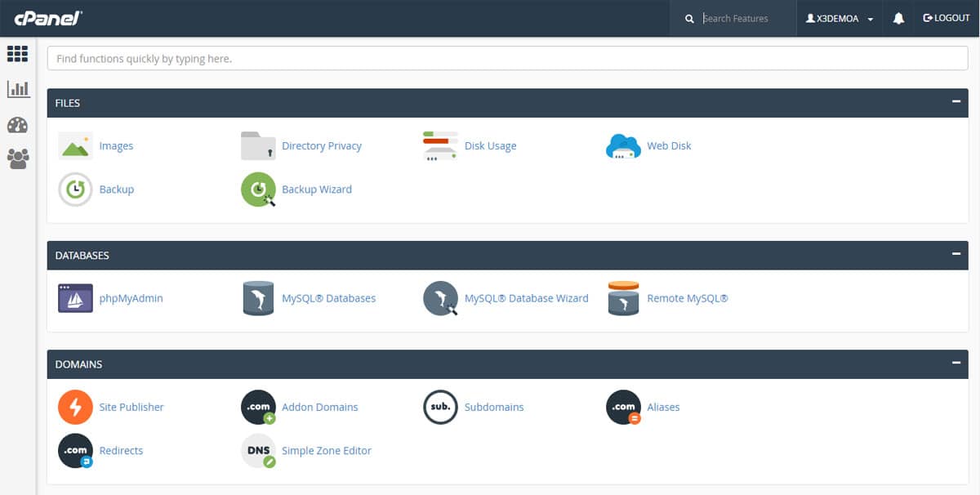Viewport: 980px width, 495px height.
Task: Click the DOMAINS section header title
Action: coord(78,364)
